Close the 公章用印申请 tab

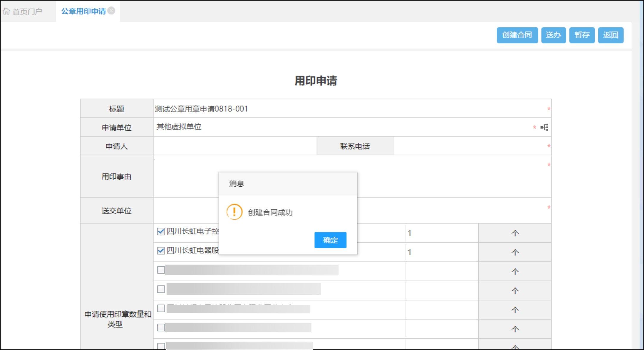[111, 11]
